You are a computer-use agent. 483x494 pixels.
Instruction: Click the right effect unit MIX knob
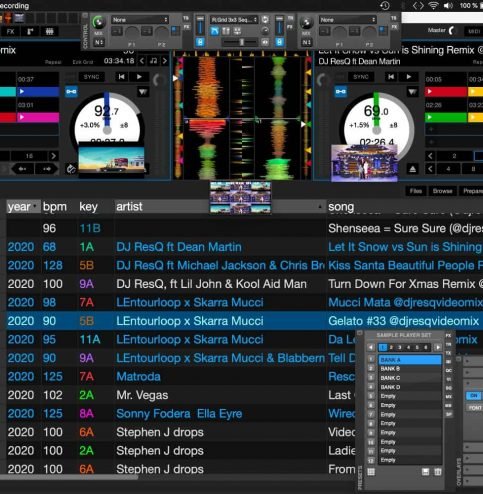[x=306, y=22]
